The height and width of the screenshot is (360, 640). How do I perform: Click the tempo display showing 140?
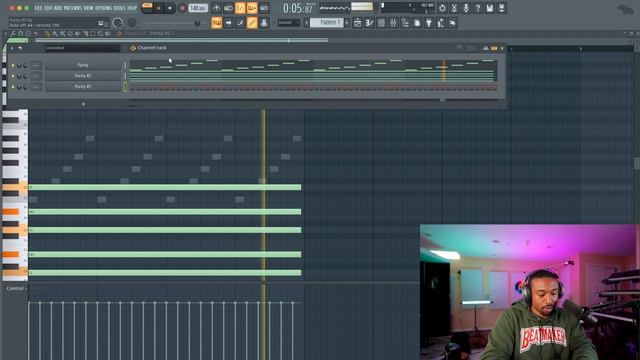tap(198, 8)
